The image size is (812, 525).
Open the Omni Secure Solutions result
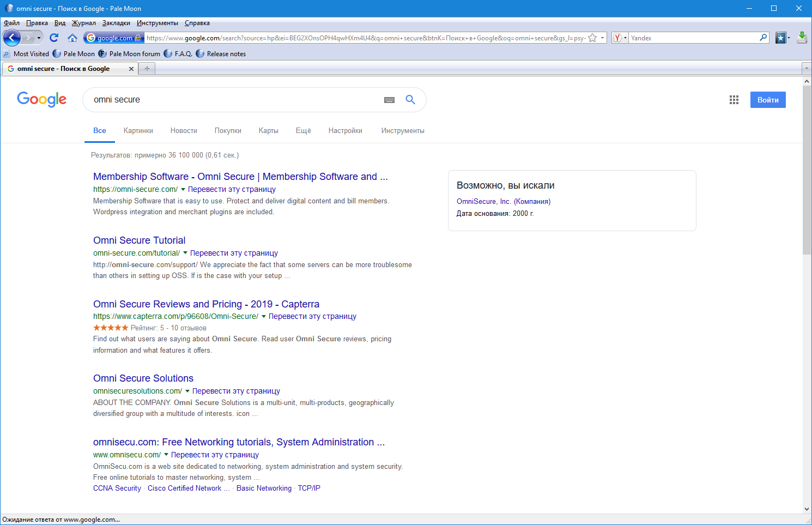143,378
